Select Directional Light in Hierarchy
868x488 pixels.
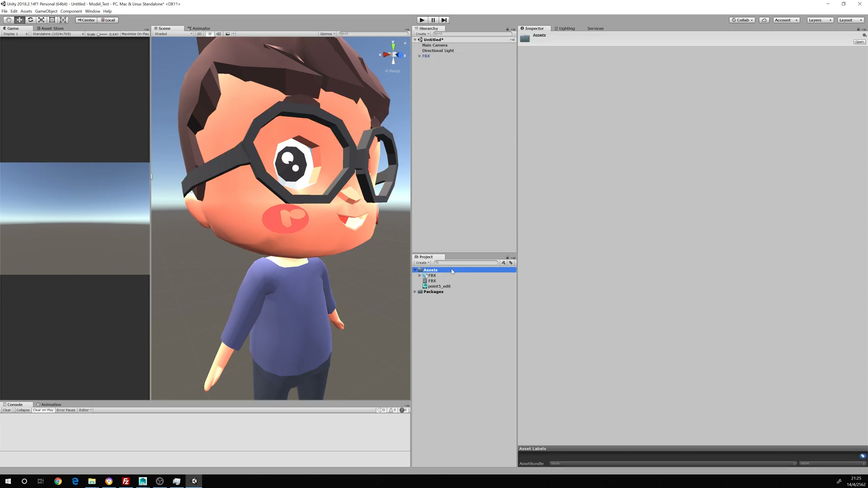[x=438, y=51]
